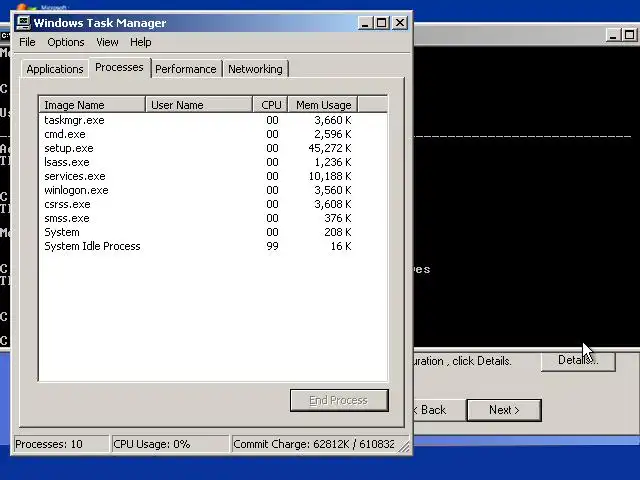Maximize the Task Manager window
Image resolution: width=640 pixels, height=480 pixels.
pos(382,23)
